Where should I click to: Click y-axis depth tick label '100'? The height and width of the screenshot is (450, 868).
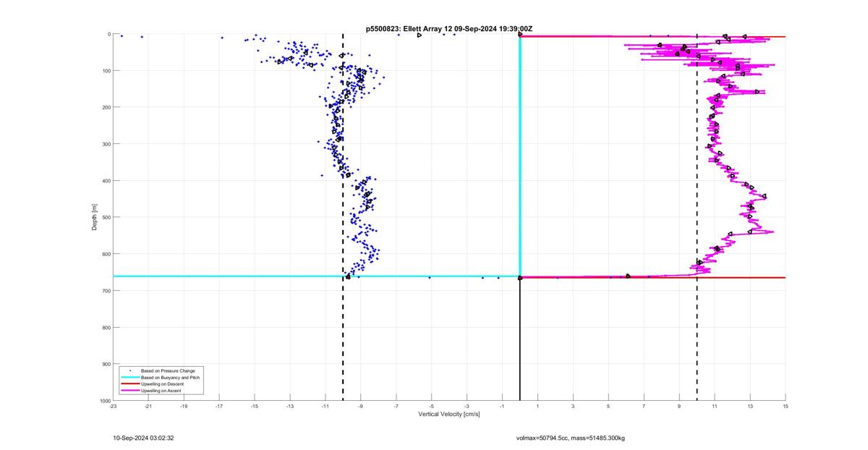tap(106, 71)
